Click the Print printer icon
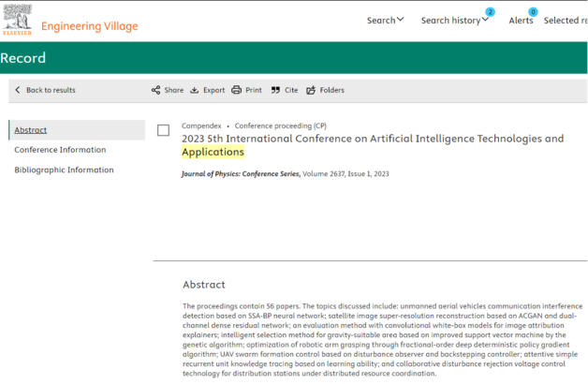Viewport: 588px width, 384px height. (236, 90)
